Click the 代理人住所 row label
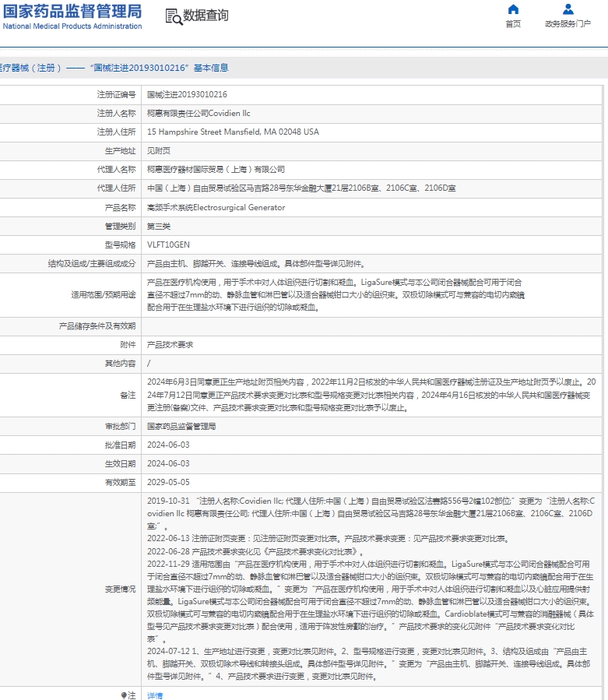The width and height of the screenshot is (608, 700). tap(116, 188)
